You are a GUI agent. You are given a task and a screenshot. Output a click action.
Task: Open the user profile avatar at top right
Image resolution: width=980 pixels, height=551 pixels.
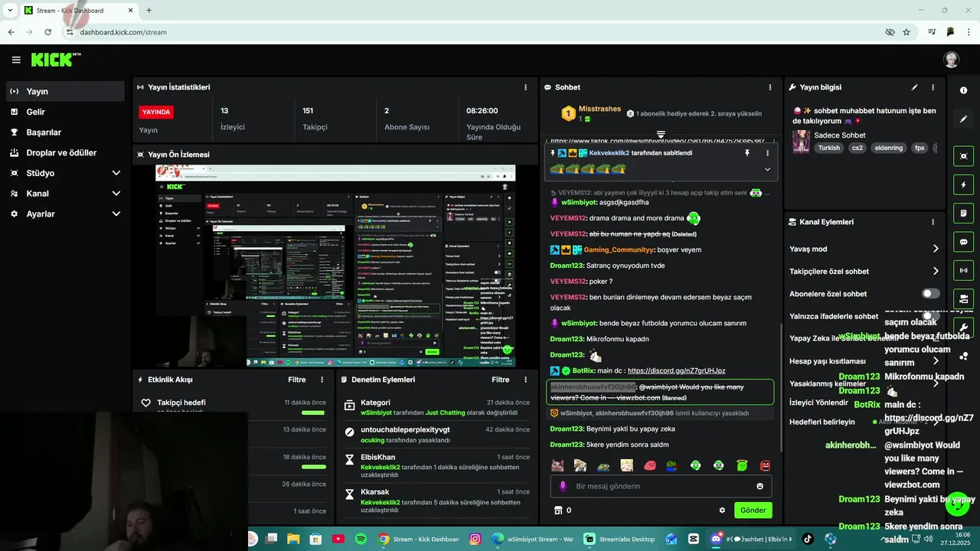tap(951, 60)
